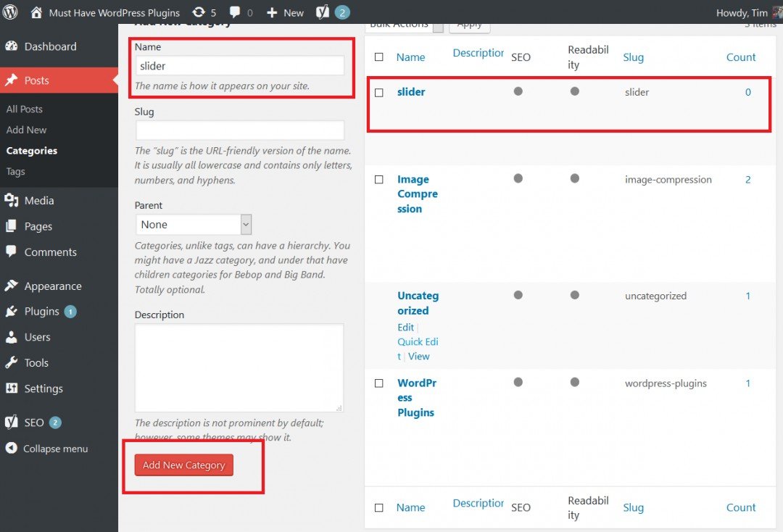Screen dimensions: 783x532
Task: Open the Image Compression category link
Action: (x=418, y=194)
